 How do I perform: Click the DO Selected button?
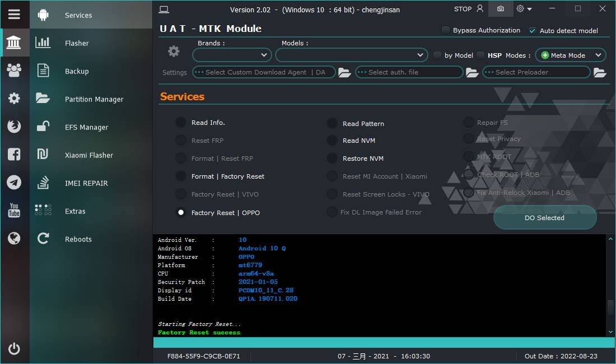545,217
